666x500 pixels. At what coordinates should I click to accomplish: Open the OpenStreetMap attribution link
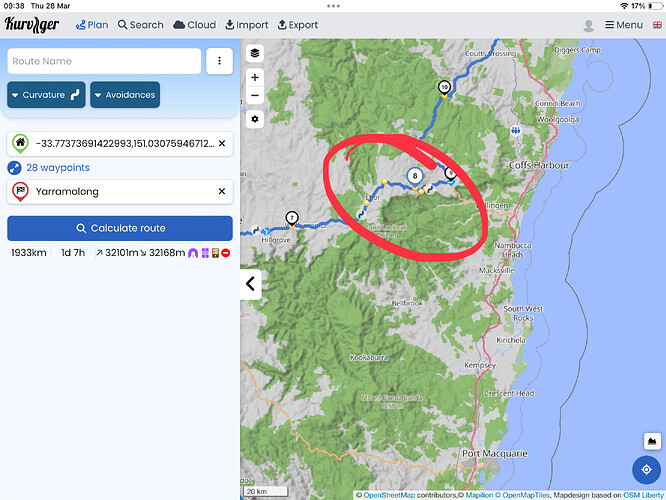pyautogui.click(x=398, y=494)
